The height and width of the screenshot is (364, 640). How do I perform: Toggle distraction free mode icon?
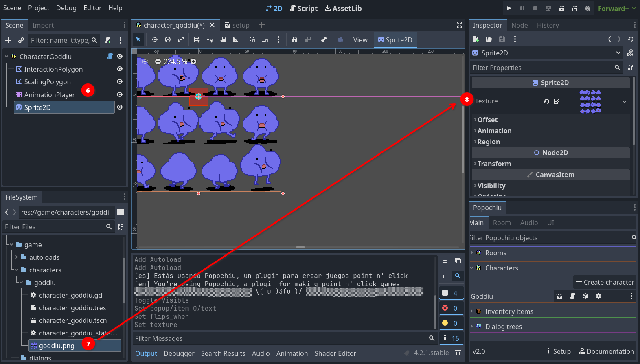(460, 25)
